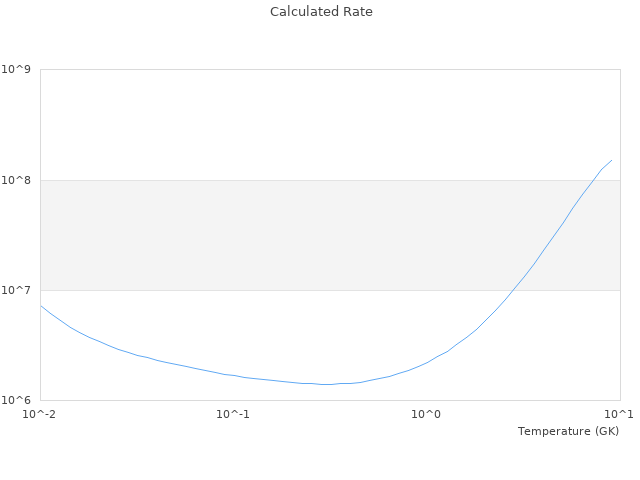Click the 10^1 x-axis tick label
640x480 pixels.
(619, 414)
